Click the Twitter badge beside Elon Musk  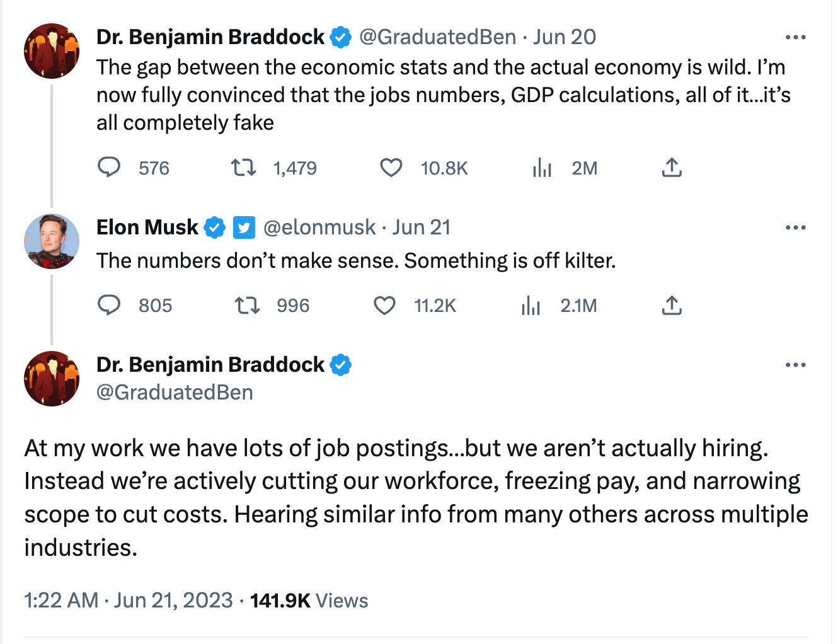pos(244,227)
